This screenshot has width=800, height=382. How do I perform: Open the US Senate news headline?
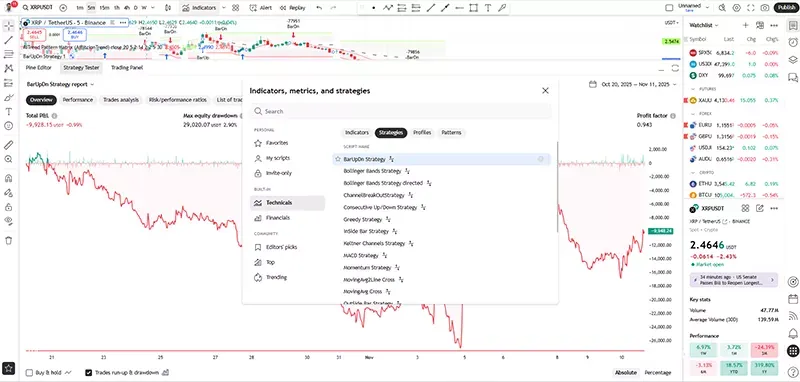click(733, 280)
